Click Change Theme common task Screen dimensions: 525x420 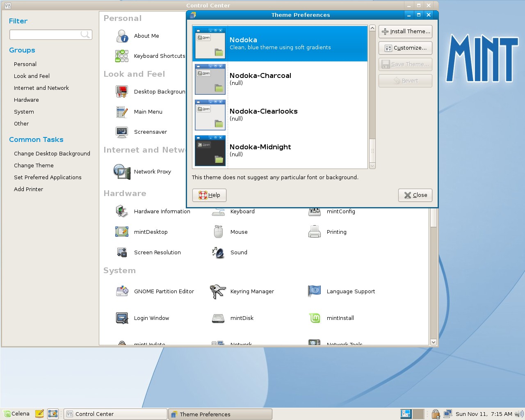coord(34,165)
